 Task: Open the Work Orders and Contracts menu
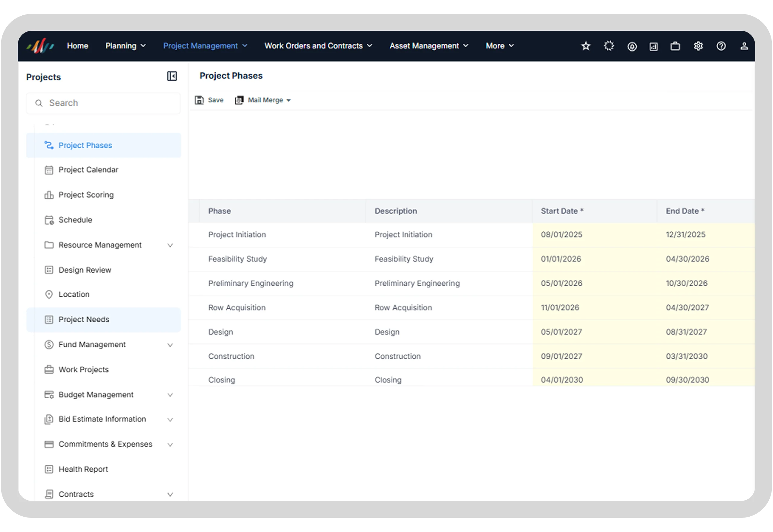click(x=318, y=46)
